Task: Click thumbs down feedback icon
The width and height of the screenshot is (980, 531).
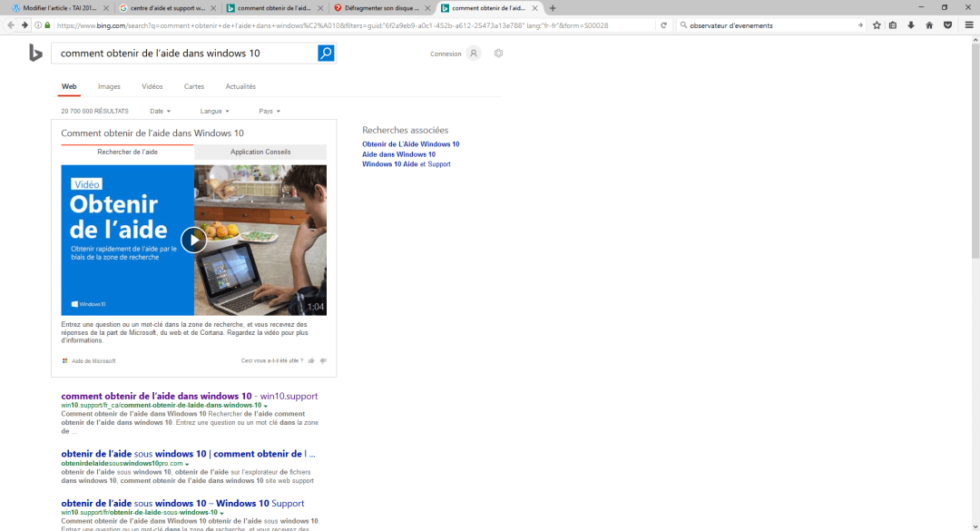Action: click(x=323, y=360)
